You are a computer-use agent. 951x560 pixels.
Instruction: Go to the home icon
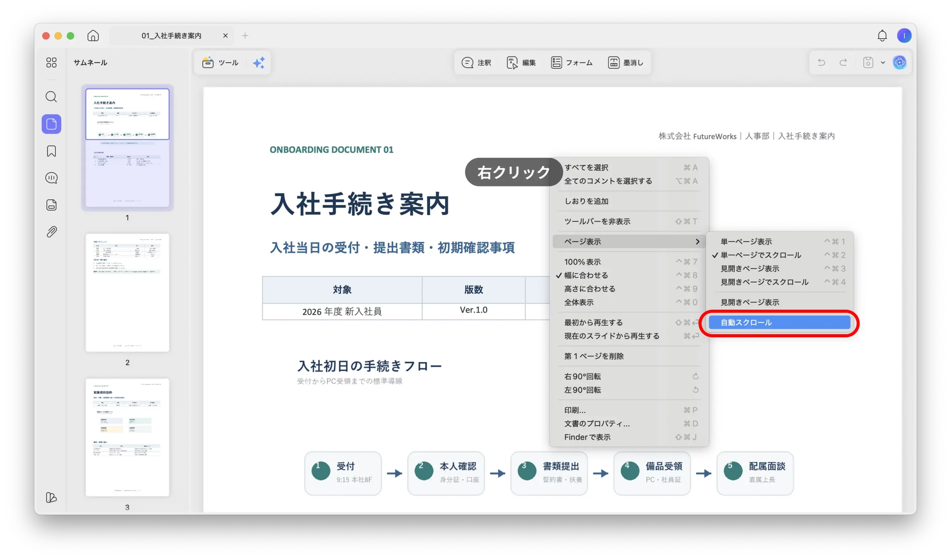click(x=93, y=36)
